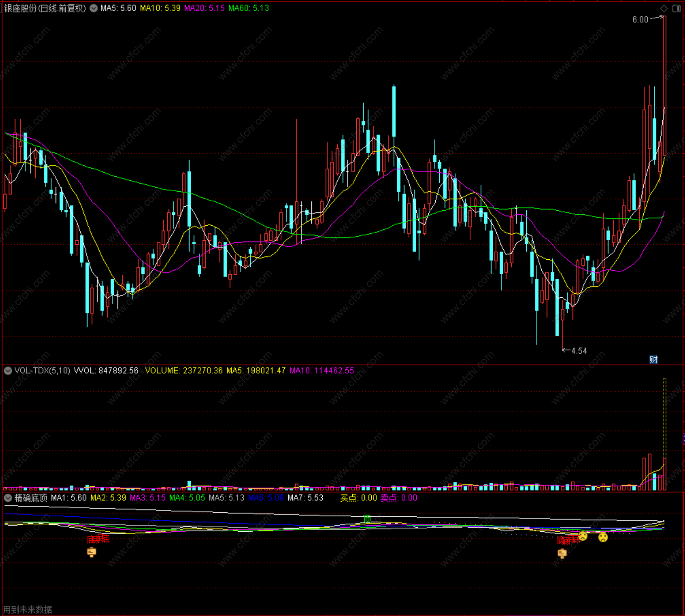The width and height of the screenshot is (685, 616).
Task: Click the left signpost signal icon
Action: pyautogui.click(x=92, y=552)
